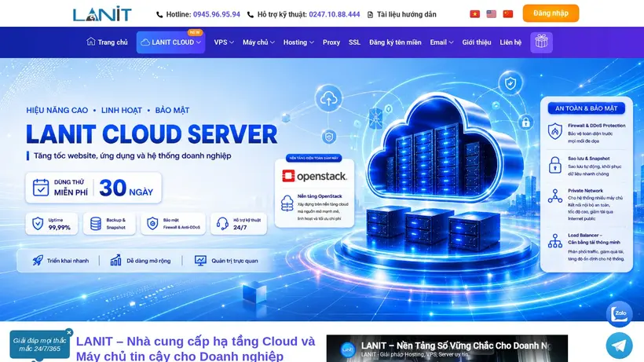This screenshot has width=644, height=362.
Task: Click the Firewall & DDoS Protection shield icon
Action: [555, 132]
